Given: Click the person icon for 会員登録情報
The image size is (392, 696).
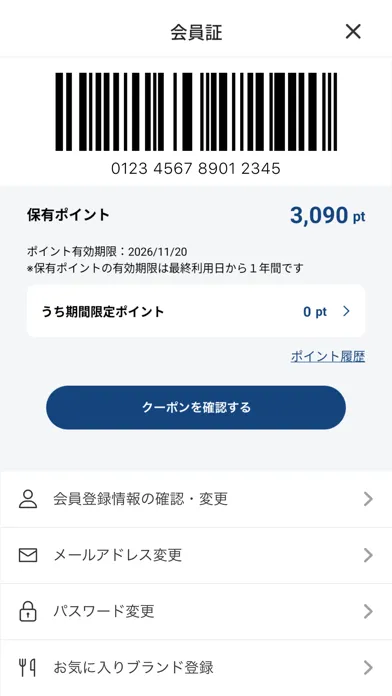Looking at the screenshot, I should pyautogui.click(x=28, y=499).
